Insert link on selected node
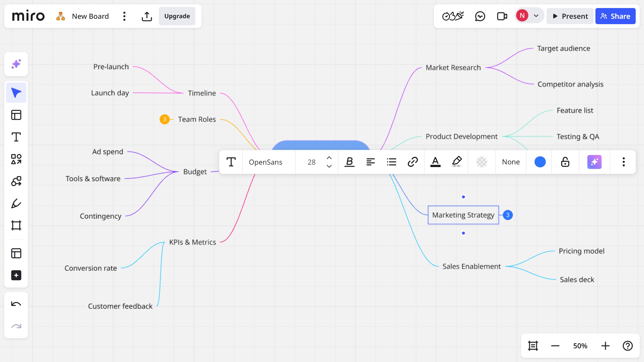Image resolution: width=644 pixels, height=362 pixels. pyautogui.click(x=413, y=162)
